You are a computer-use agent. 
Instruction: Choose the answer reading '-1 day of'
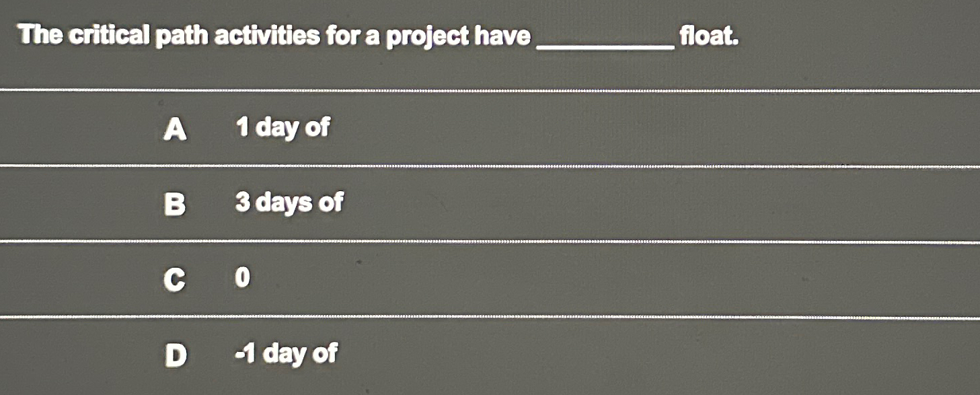[x=285, y=354]
